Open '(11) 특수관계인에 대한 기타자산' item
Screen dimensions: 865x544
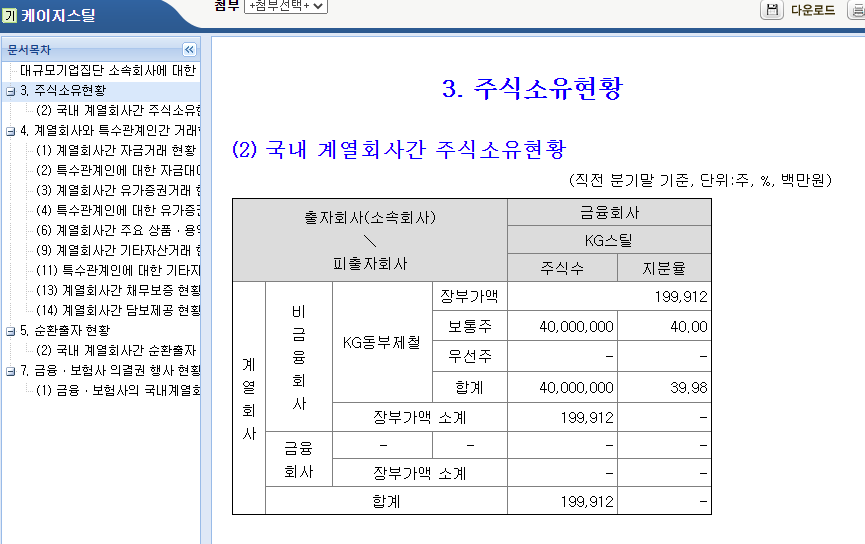pos(118,270)
